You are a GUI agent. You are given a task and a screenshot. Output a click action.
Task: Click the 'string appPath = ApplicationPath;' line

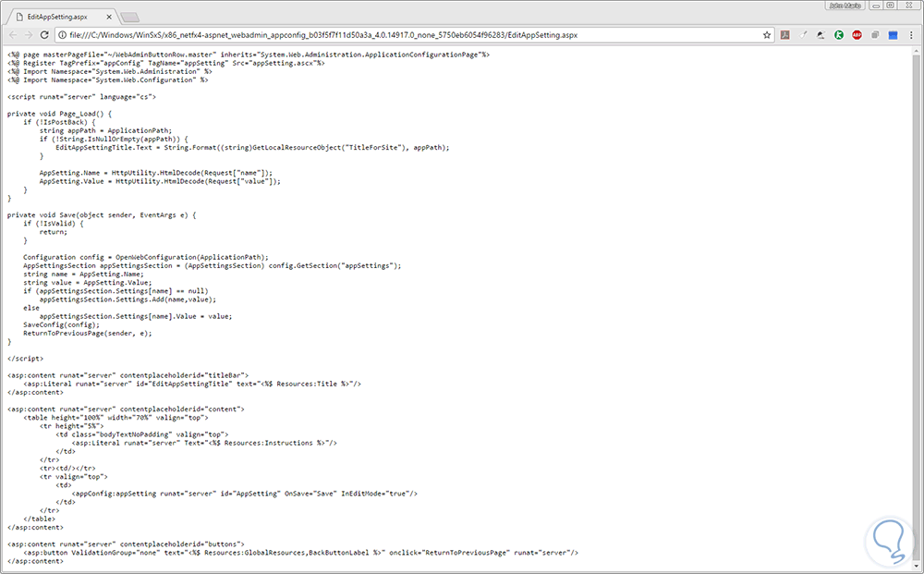point(105,131)
